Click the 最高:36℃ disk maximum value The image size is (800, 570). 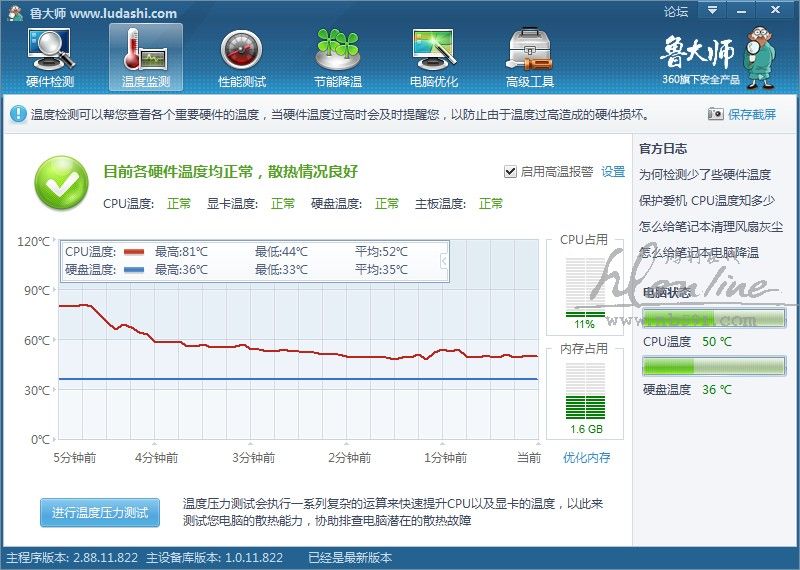(x=182, y=269)
